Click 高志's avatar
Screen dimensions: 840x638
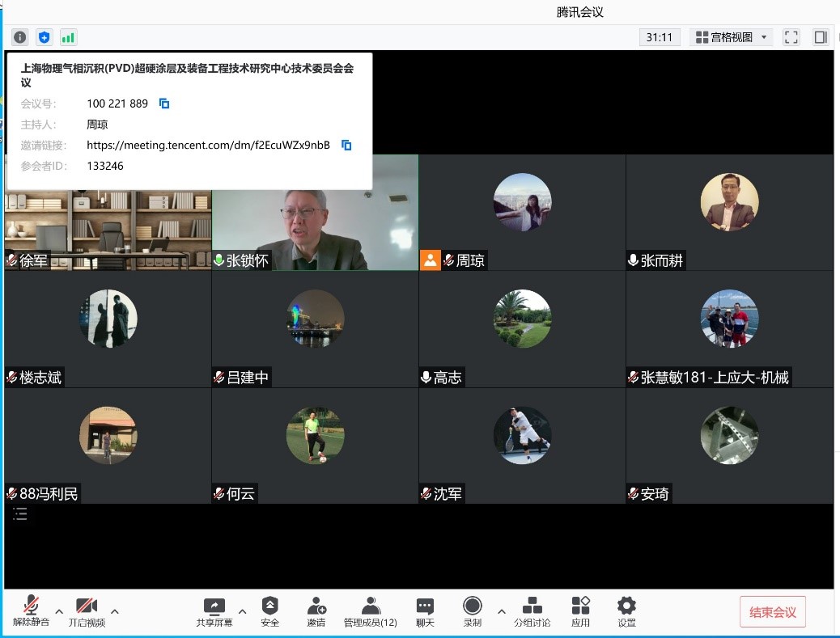click(x=522, y=319)
